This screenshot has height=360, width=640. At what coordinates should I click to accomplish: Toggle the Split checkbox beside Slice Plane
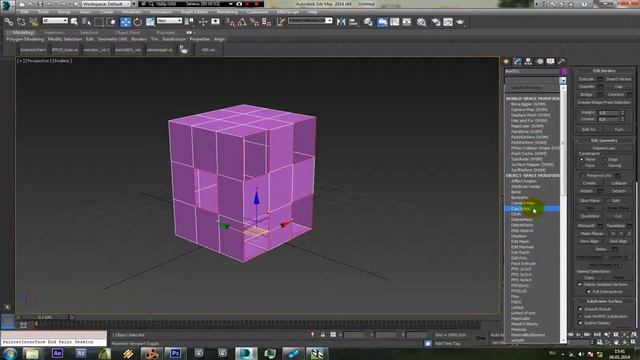[608, 201]
